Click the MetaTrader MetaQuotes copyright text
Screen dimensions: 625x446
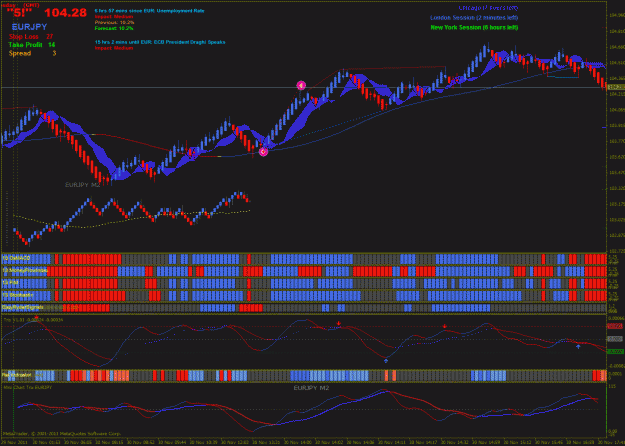click(x=62, y=434)
